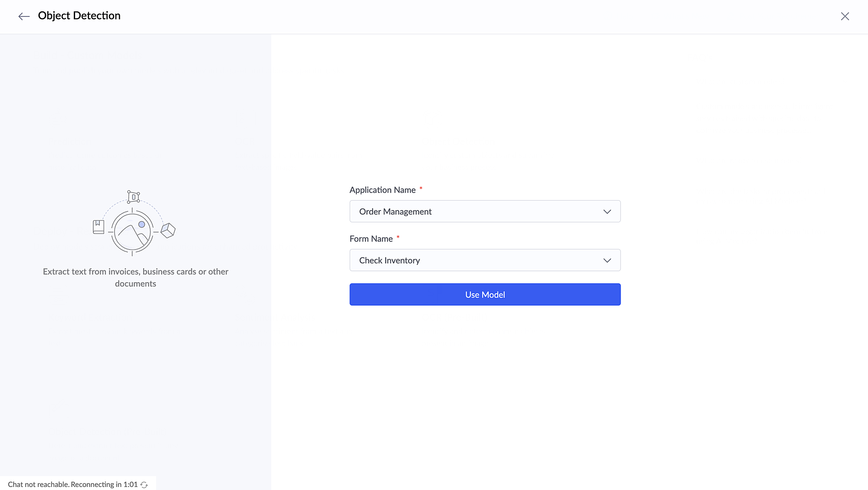868x490 pixels.
Task: Click the Extract text from invoices description
Action: click(135, 277)
